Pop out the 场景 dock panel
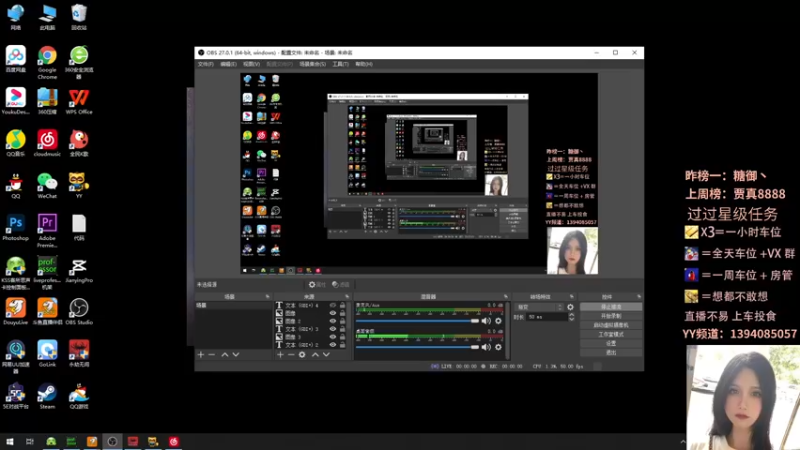The width and height of the screenshot is (800, 450). (267, 296)
